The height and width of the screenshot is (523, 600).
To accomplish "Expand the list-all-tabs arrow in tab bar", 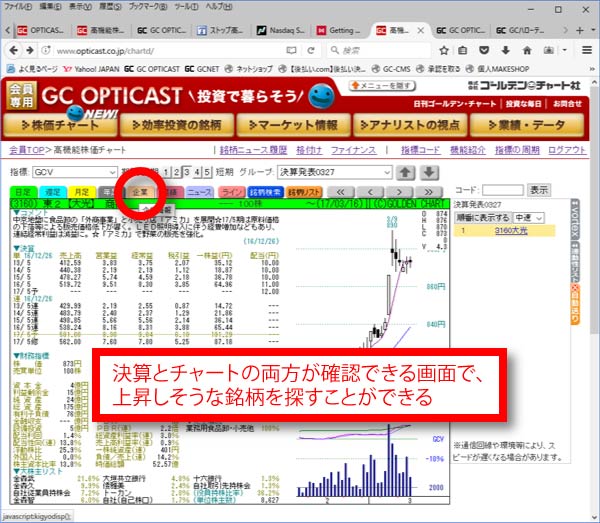I will (593, 30).
